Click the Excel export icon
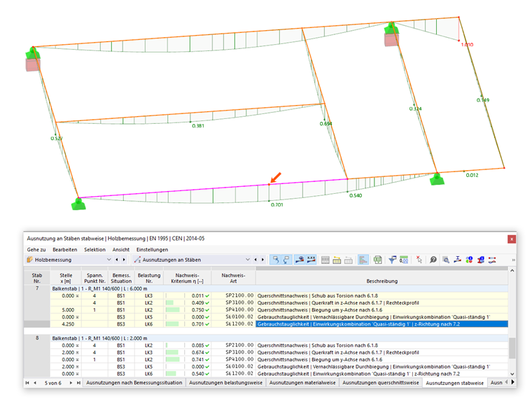 coord(378,260)
